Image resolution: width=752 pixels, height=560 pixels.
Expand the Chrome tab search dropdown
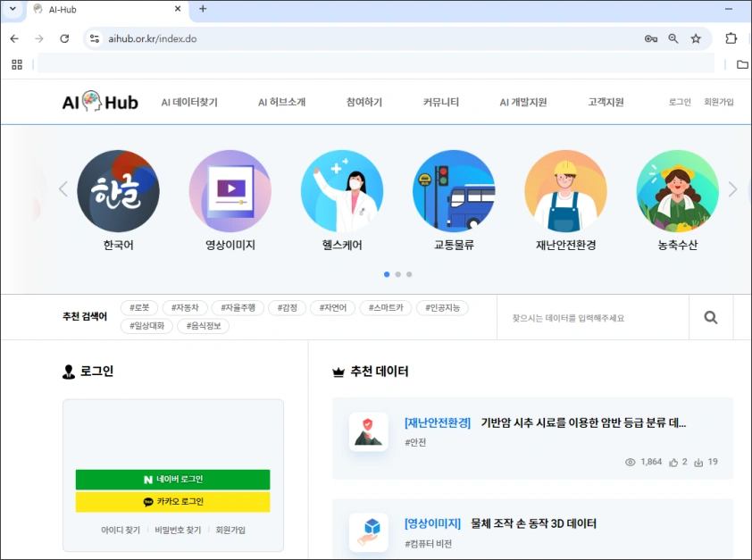pos(13,9)
